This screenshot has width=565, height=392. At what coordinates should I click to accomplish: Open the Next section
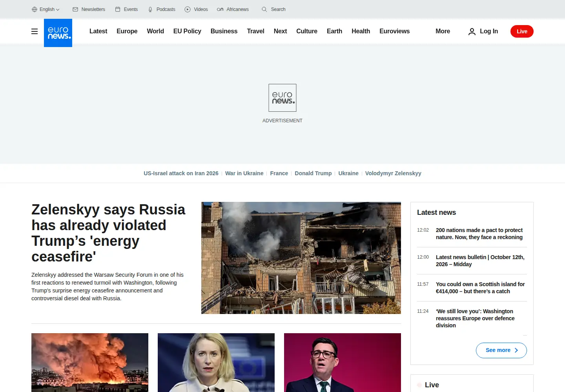pos(280,31)
